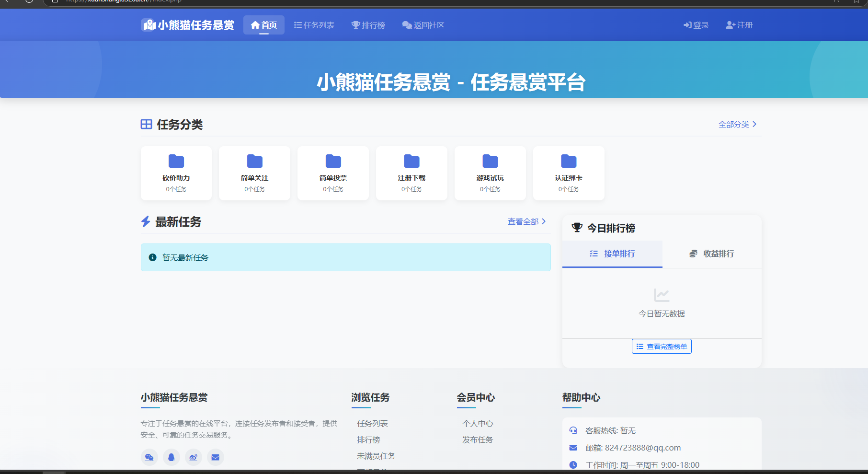Open 个人中心 in the footer
The width and height of the screenshot is (868, 474).
click(x=478, y=423)
